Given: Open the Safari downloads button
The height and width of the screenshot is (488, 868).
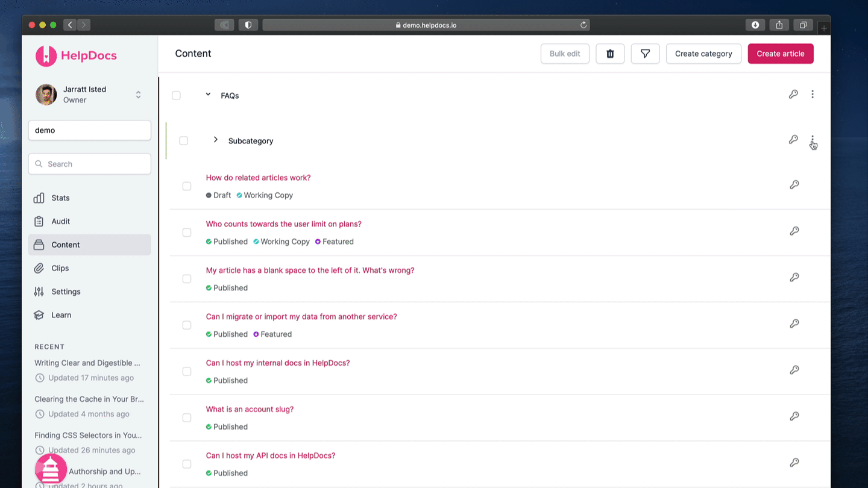Looking at the screenshot, I should point(755,25).
